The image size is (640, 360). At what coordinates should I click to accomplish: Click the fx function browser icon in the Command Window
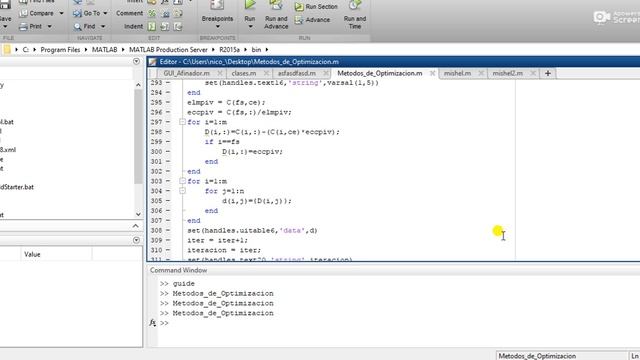(x=152, y=323)
